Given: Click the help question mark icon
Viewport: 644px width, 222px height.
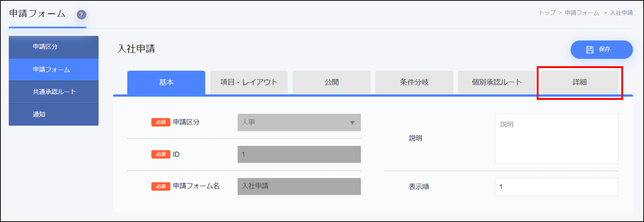Looking at the screenshot, I should (81, 15).
